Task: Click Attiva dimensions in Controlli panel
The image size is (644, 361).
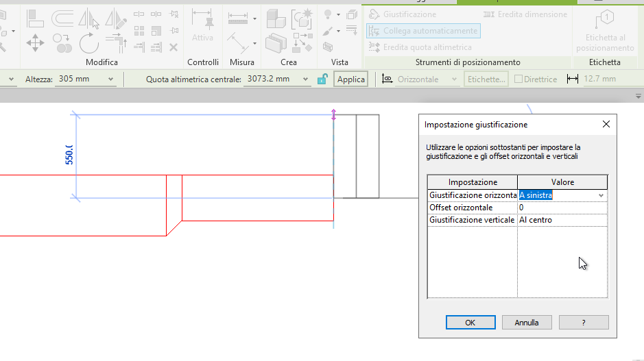Action: [x=202, y=25]
